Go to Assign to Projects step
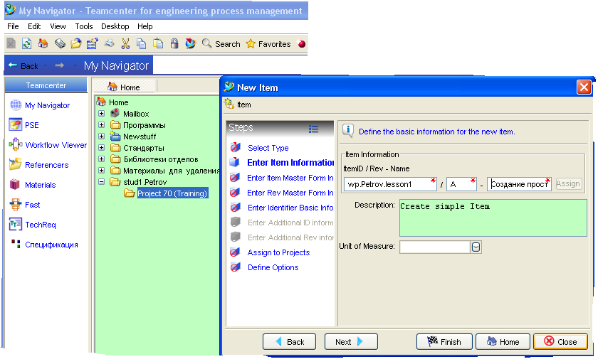The image size is (598, 364). click(x=278, y=252)
